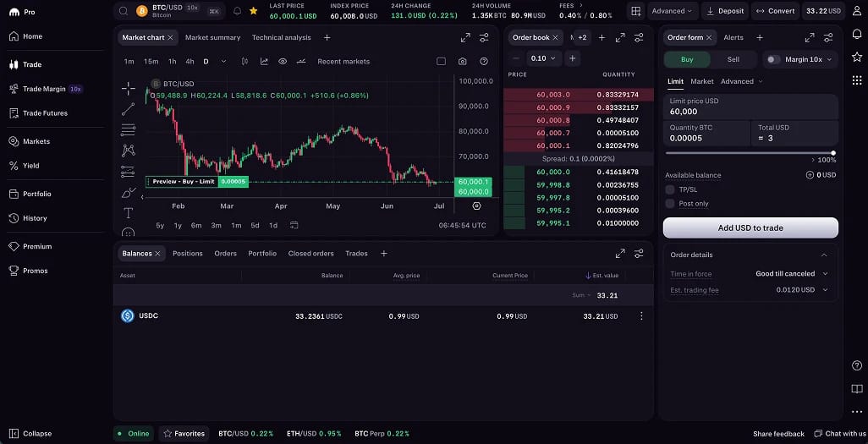Expand the Good till canceled dropdown
The image size is (868, 444).
click(x=792, y=273)
